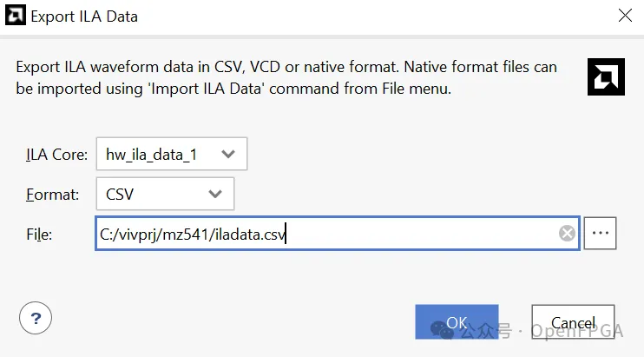Click the 'File:' label
The height and width of the screenshot is (357, 644).
[x=40, y=234]
